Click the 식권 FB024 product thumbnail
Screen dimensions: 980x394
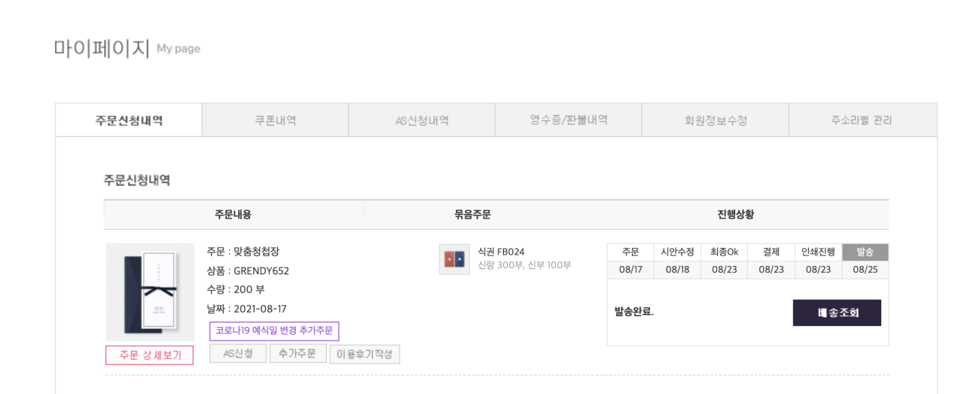pyautogui.click(x=454, y=259)
